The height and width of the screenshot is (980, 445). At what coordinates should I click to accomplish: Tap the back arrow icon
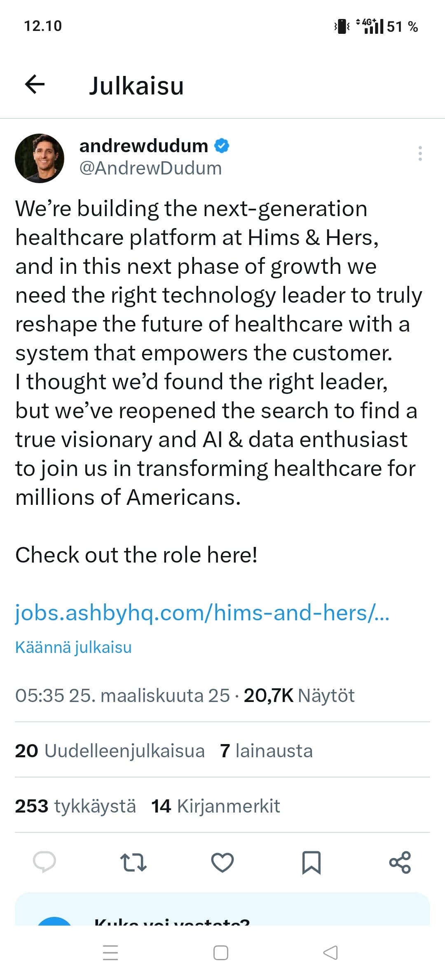35,85
